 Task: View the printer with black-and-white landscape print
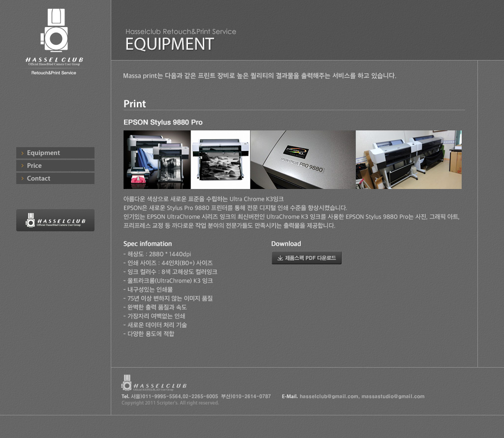(220, 159)
